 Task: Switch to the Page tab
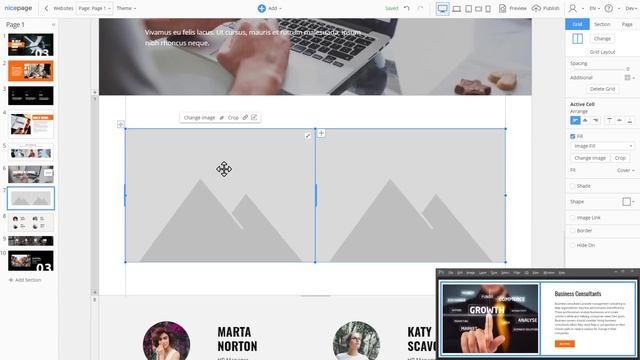tap(627, 24)
